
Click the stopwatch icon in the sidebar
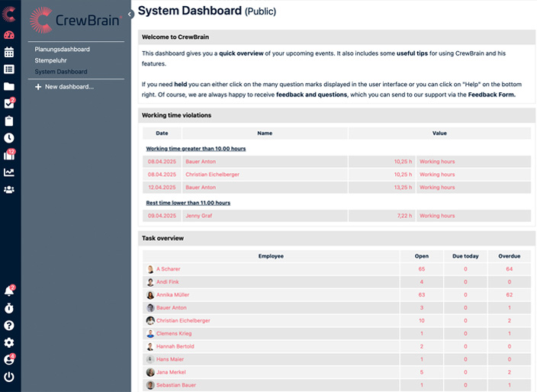pyautogui.click(x=9, y=308)
